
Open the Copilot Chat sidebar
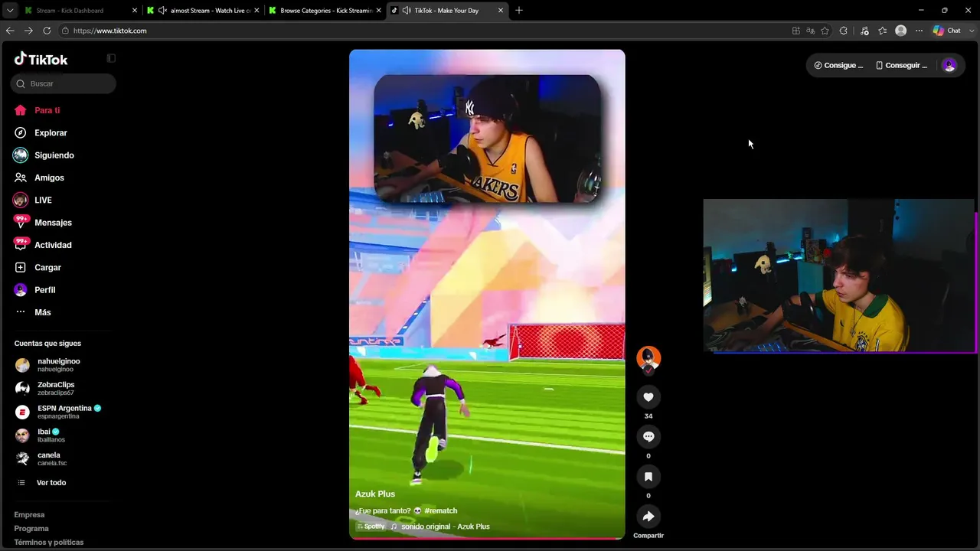(946, 31)
